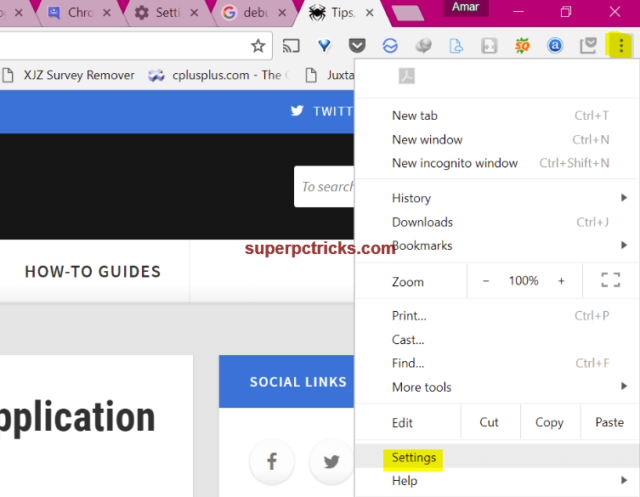Open a new tab with the tab strip button

point(407,13)
